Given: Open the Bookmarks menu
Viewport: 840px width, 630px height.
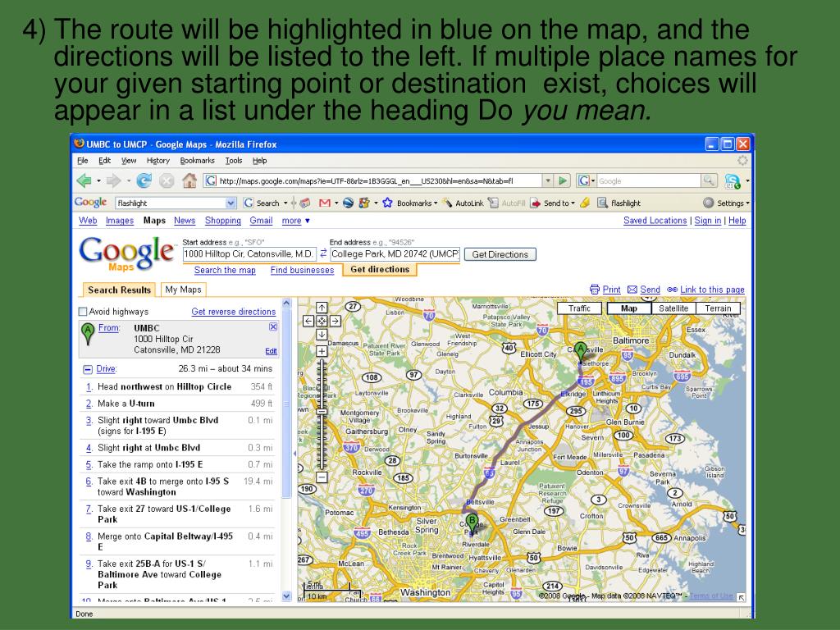Looking at the screenshot, I should (x=197, y=160).
